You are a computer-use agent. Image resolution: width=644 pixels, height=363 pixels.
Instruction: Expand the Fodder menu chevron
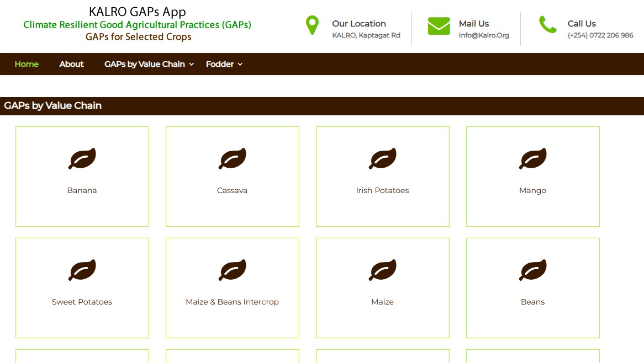[240, 65]
